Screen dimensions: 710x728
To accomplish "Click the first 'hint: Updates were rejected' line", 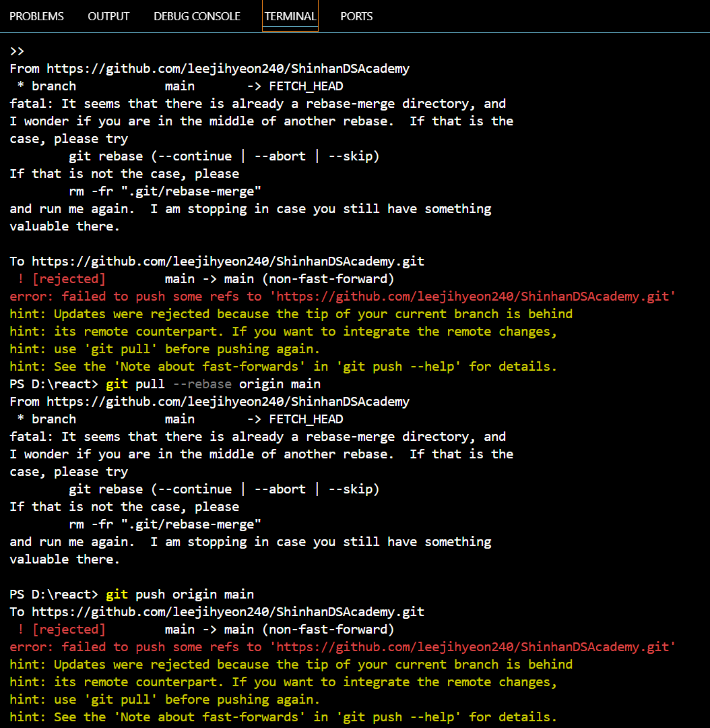I will click(291, 314).
